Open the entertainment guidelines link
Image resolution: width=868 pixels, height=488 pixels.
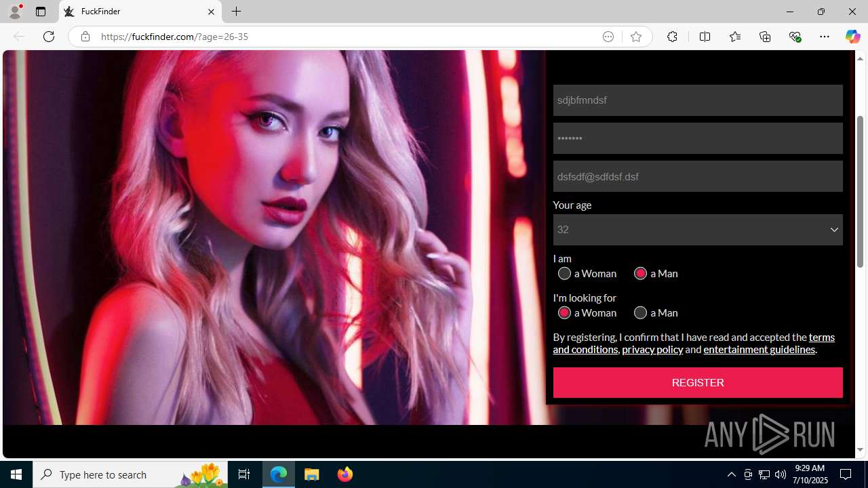click(759, 350)
